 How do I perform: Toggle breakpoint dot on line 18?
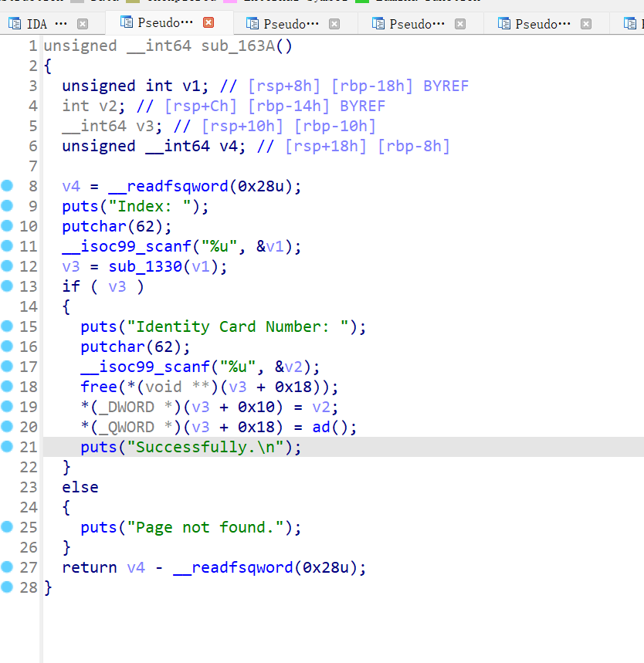[7, 387]
